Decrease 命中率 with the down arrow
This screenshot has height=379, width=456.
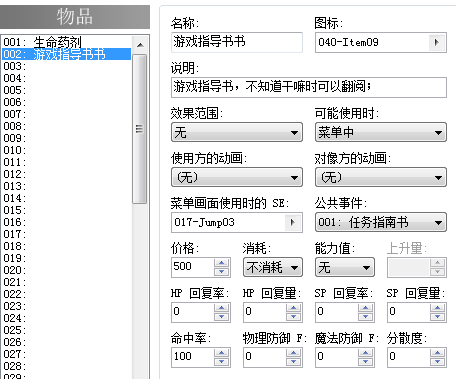[x=222, y=362]
